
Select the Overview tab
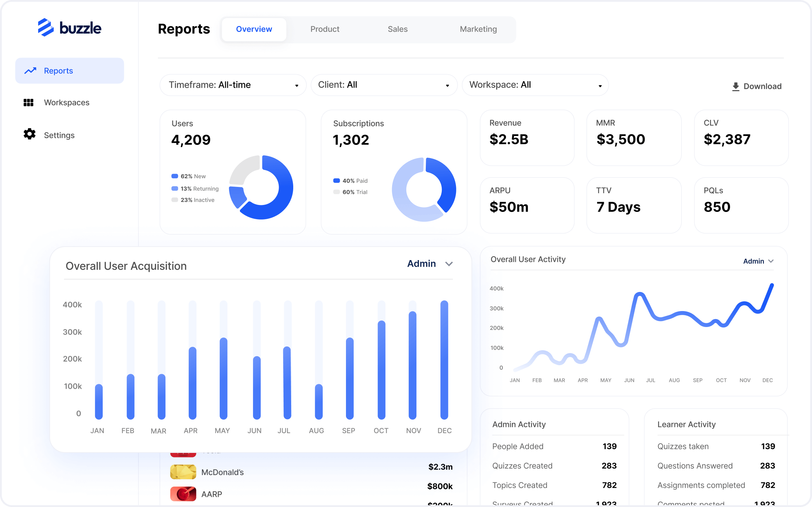click(x=254, y=29)
